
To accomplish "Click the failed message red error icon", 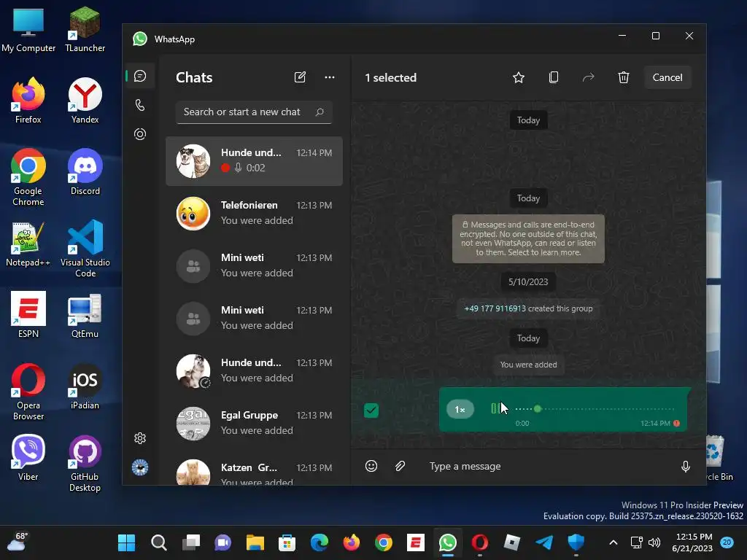I will 676,424.
